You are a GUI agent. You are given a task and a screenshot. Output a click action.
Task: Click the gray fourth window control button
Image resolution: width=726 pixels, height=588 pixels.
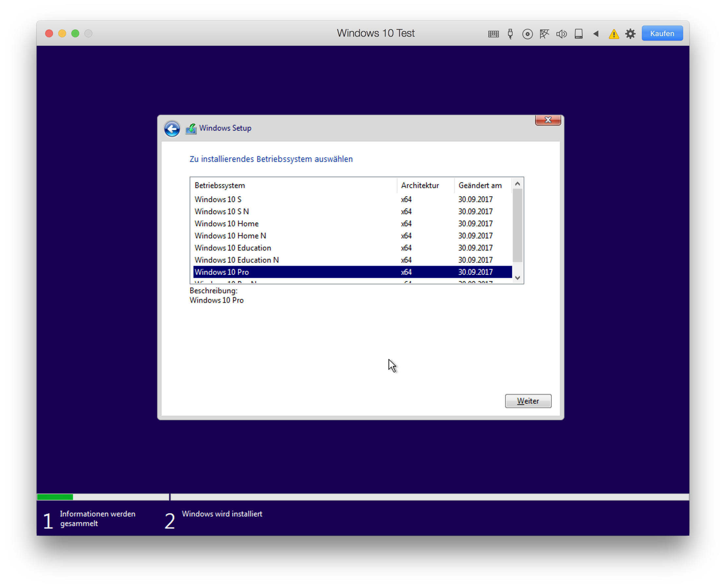pos(88,33)
